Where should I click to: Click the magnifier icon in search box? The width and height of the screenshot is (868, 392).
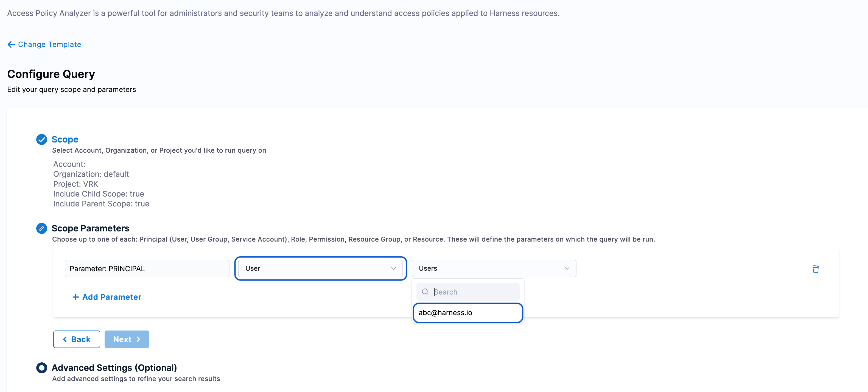click(425, 292)
